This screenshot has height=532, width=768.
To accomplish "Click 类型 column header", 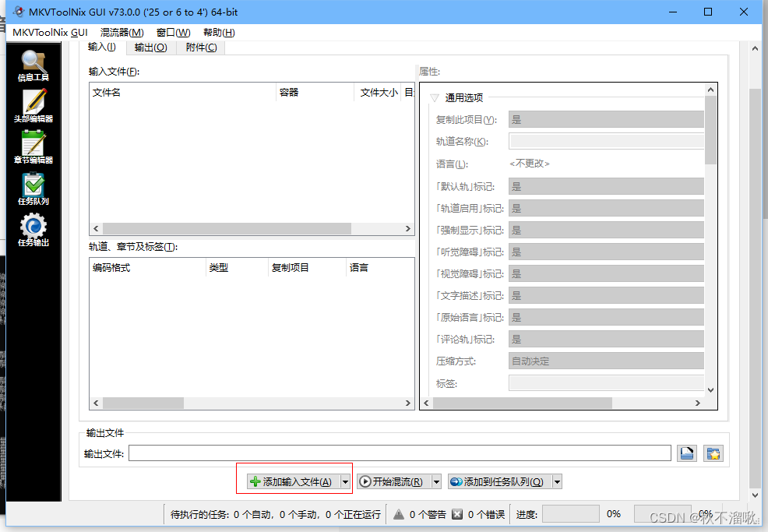I will [237, 267].
